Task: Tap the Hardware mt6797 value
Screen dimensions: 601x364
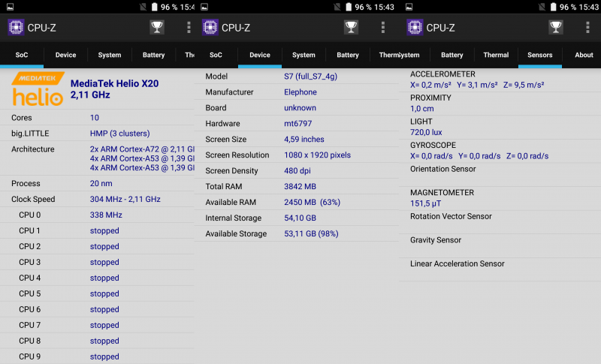Action: [297, 124]
